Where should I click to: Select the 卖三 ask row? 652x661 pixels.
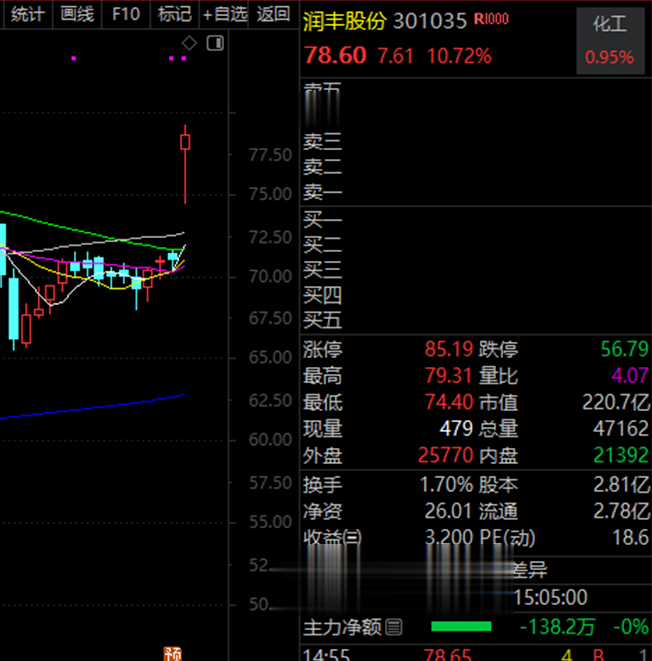[476, 142]
